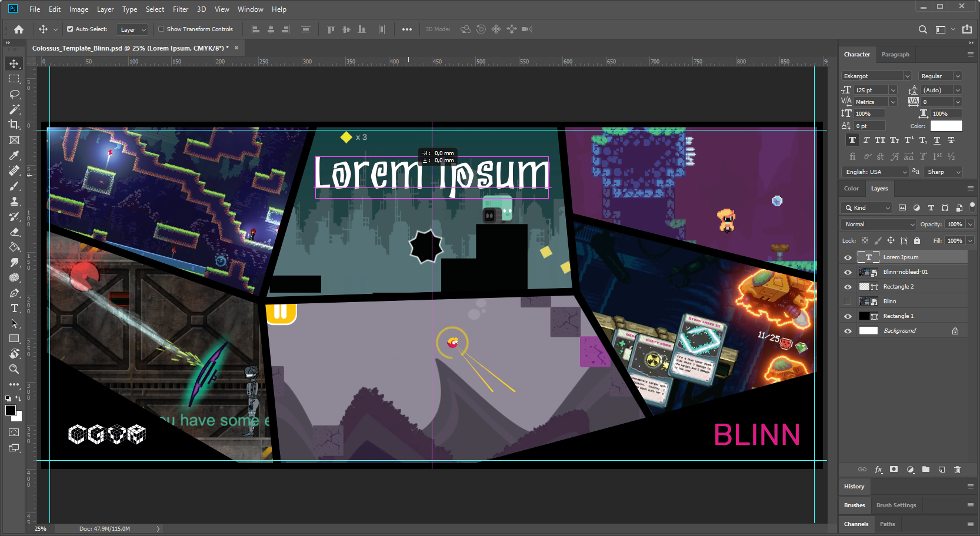Select the Move tool
980x536 pixels.
(14, 63)
